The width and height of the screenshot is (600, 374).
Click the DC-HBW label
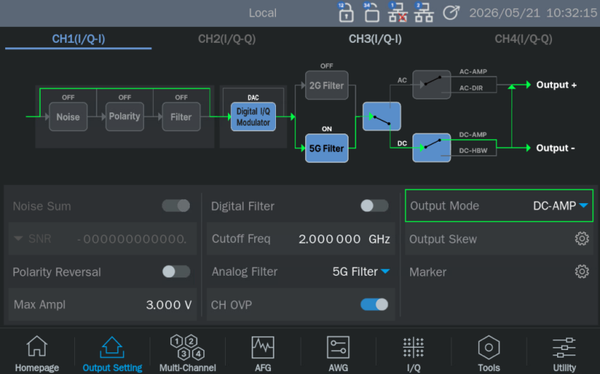pos(473,151)
